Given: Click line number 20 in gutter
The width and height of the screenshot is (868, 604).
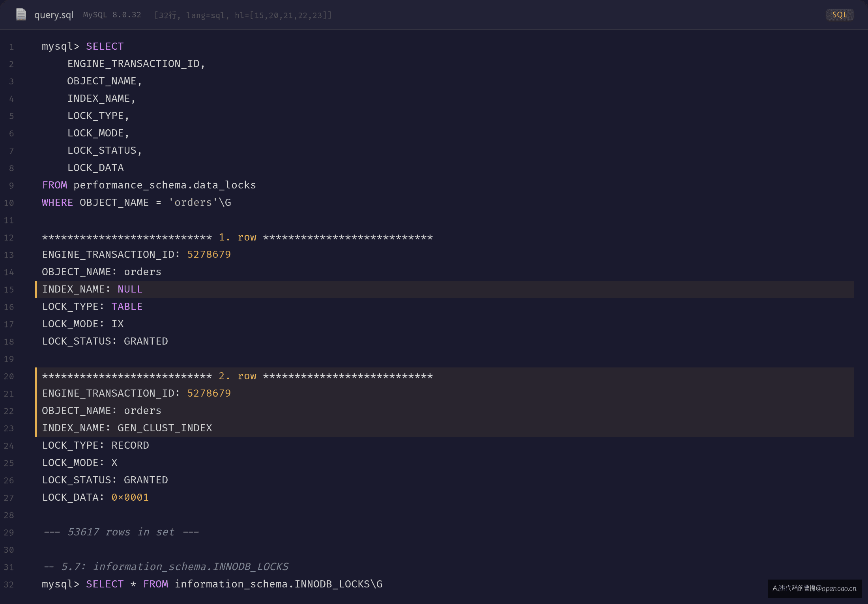Looking at the screenshot, I should pyautogui.click(x=9, y=377).
